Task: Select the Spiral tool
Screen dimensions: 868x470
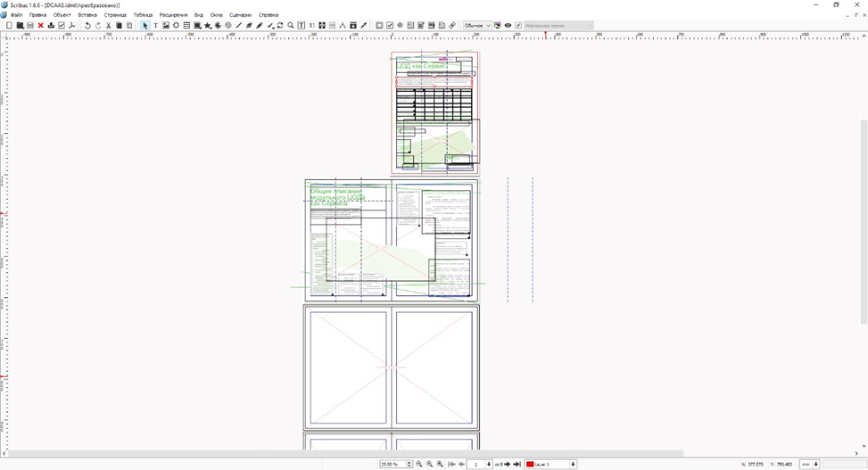Action: [x=228, y=26]
